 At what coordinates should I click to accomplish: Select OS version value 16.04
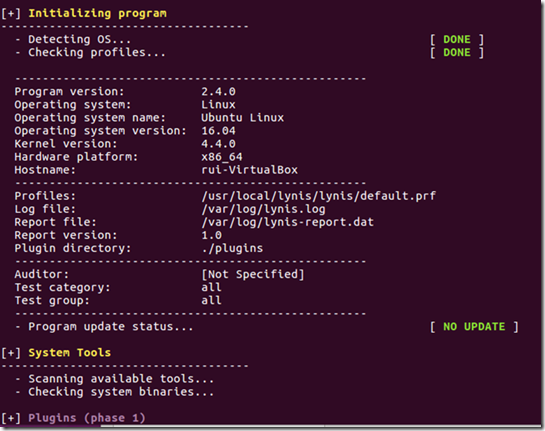(218, 131)
